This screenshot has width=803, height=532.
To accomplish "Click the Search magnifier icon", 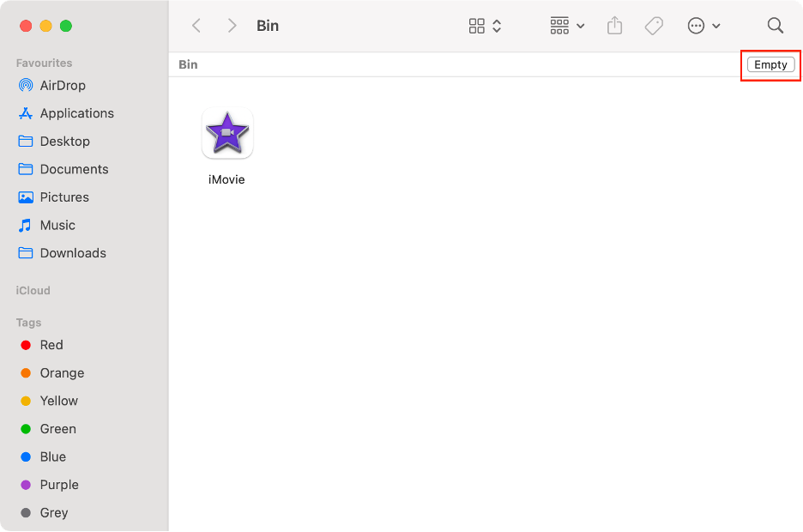I will (775, 26).
